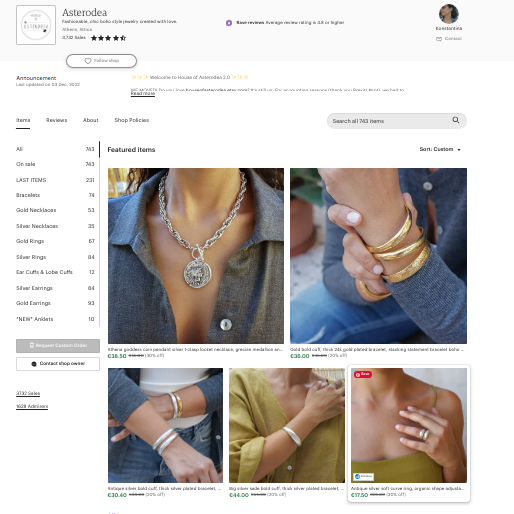Switch to the Reviews tab
Screen dimensions: 514x514
[x=56, y=120]
